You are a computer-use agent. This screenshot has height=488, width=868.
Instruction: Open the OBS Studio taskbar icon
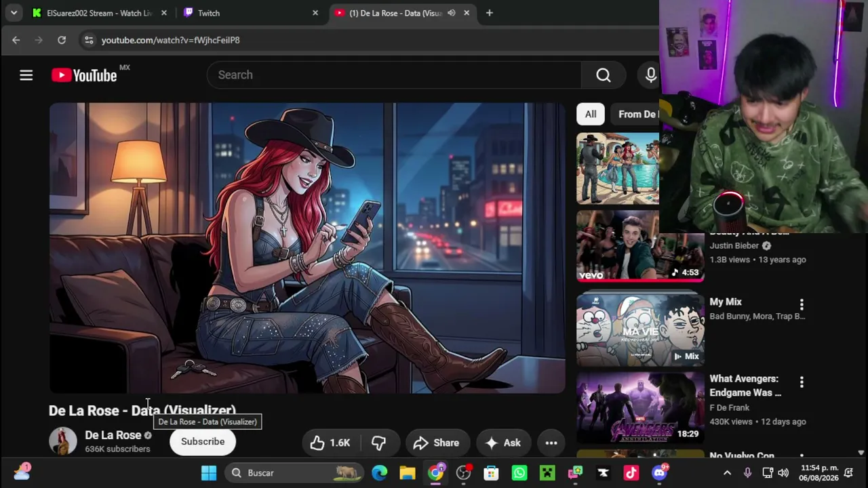463,472
